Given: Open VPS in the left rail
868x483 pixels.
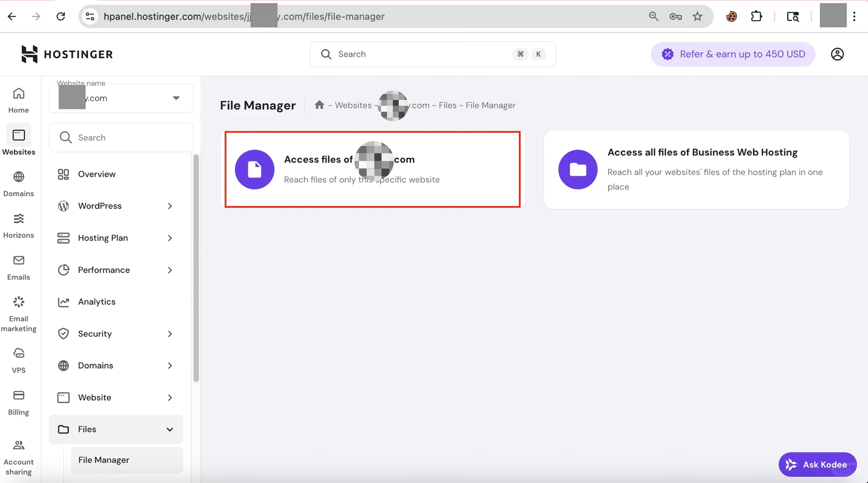Looking at the screenshot, I should pos(19,360).
